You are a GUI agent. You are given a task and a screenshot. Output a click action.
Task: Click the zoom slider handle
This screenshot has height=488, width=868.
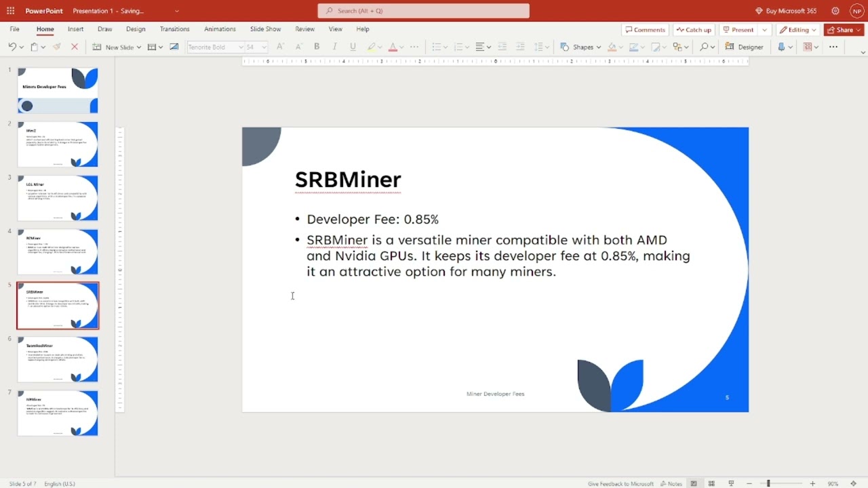[768, 483]
